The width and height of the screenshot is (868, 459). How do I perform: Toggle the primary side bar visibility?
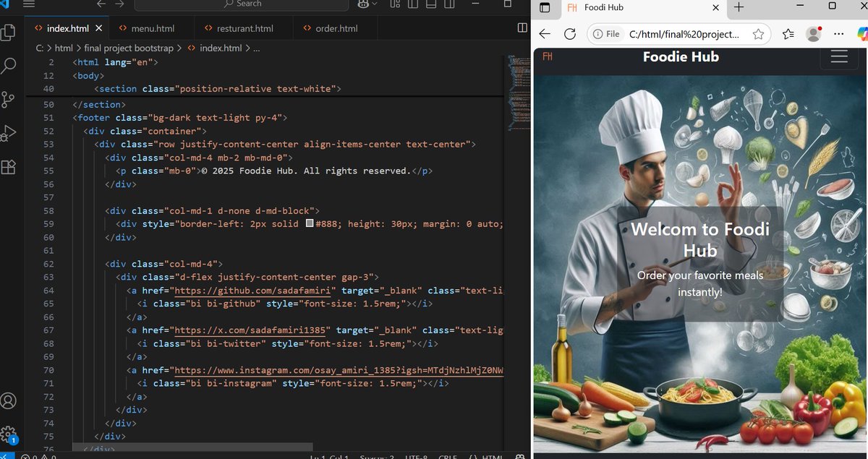412,5
